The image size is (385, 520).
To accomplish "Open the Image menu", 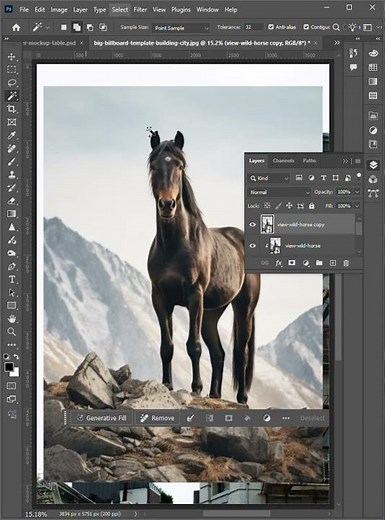I will tap(59, 10).
